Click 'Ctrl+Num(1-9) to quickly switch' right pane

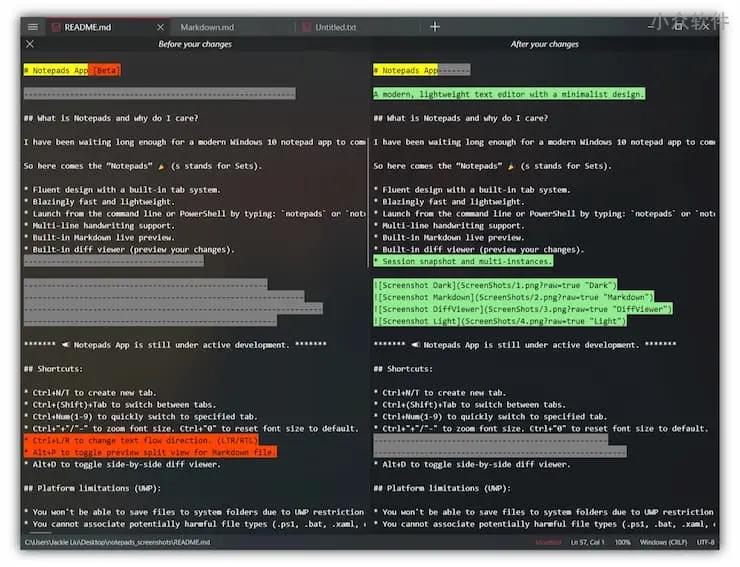pyautogui.click(x=490, y=417)
